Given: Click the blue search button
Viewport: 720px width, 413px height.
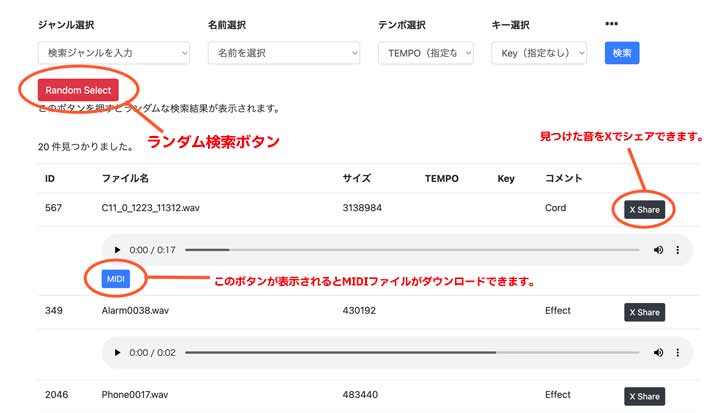Looking at the screenshot, I should coord(622,53).
